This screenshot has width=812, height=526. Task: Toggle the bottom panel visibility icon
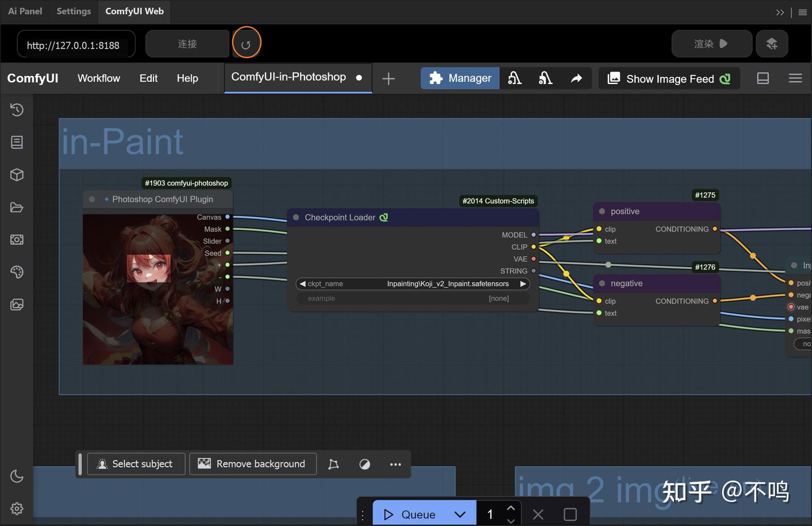point(763,78)
